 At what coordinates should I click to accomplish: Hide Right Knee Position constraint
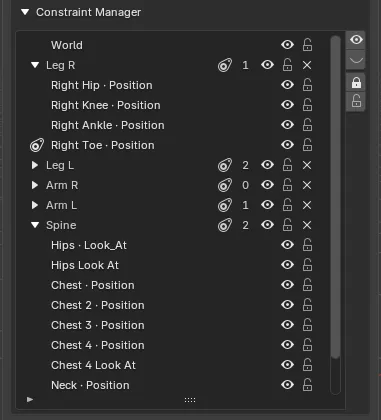[x=287, y=105]
